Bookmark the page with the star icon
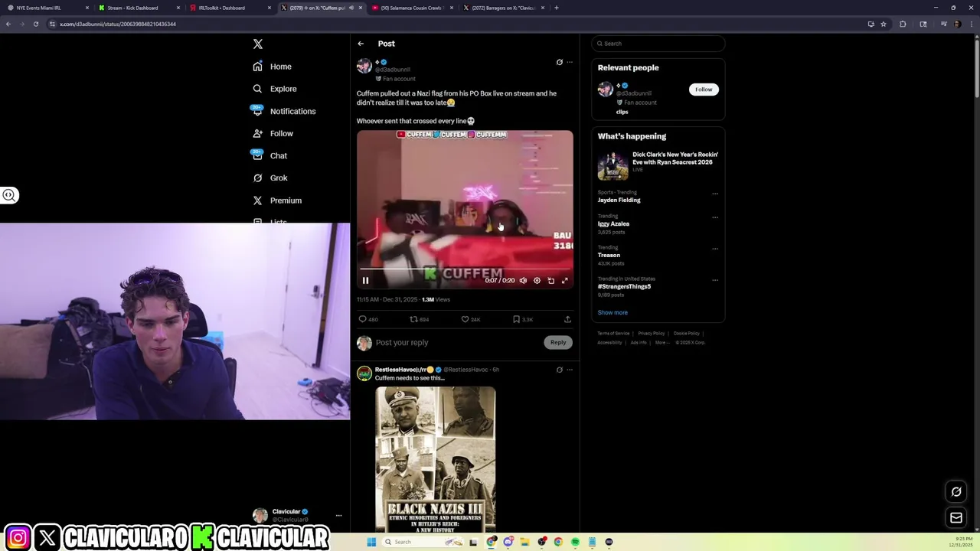The width and height of the screenshot is (980, 551). [884, 24]
